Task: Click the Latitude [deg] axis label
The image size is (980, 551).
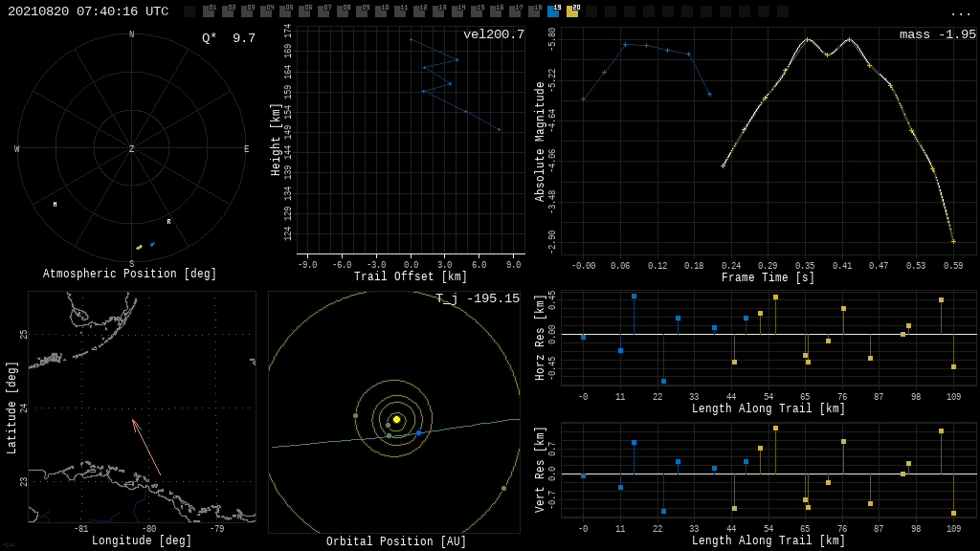Action: pyautogui.click(x=11, y=408)
